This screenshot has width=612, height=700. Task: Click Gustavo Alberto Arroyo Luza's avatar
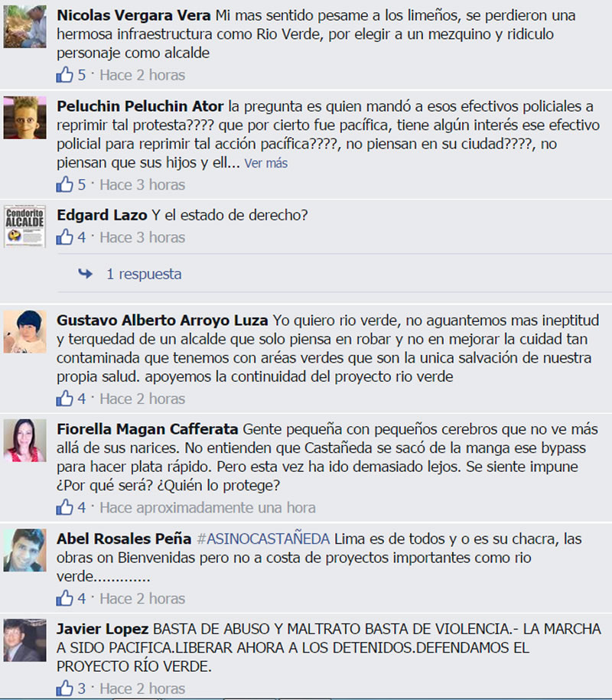(x=24, y=332)
